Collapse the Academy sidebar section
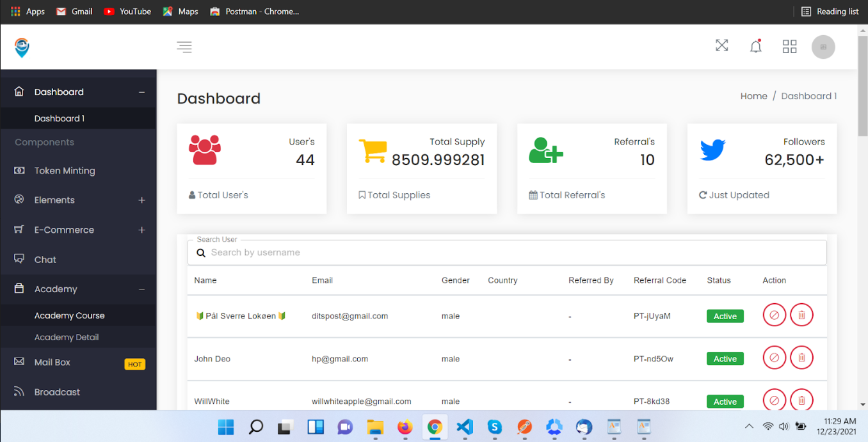 [142, 289]
